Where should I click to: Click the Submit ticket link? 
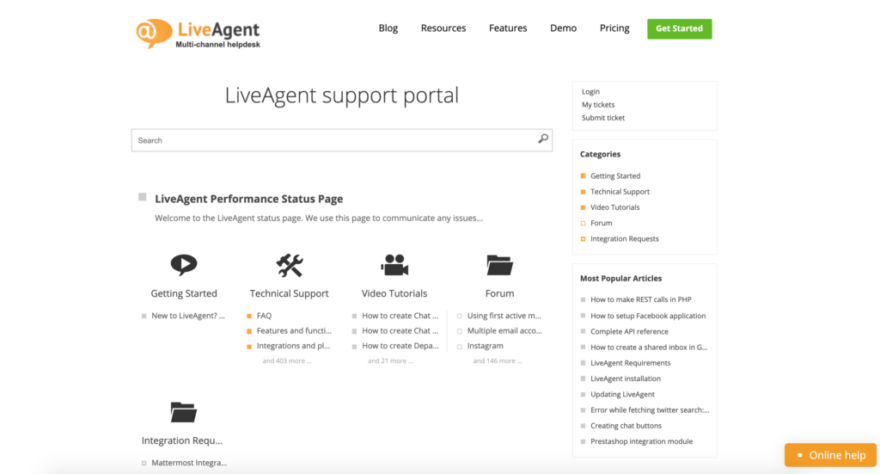(x=603, y=118)
